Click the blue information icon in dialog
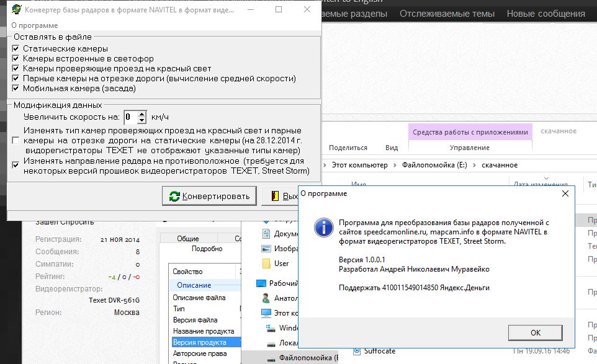Image resolution: width=597 pixels, height=364 pixels. point(322,227)
